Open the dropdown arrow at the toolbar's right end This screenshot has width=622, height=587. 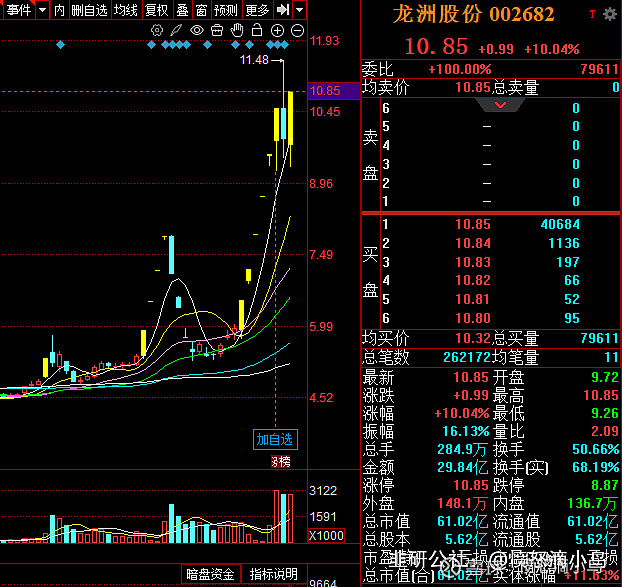[x=300, y=10]
